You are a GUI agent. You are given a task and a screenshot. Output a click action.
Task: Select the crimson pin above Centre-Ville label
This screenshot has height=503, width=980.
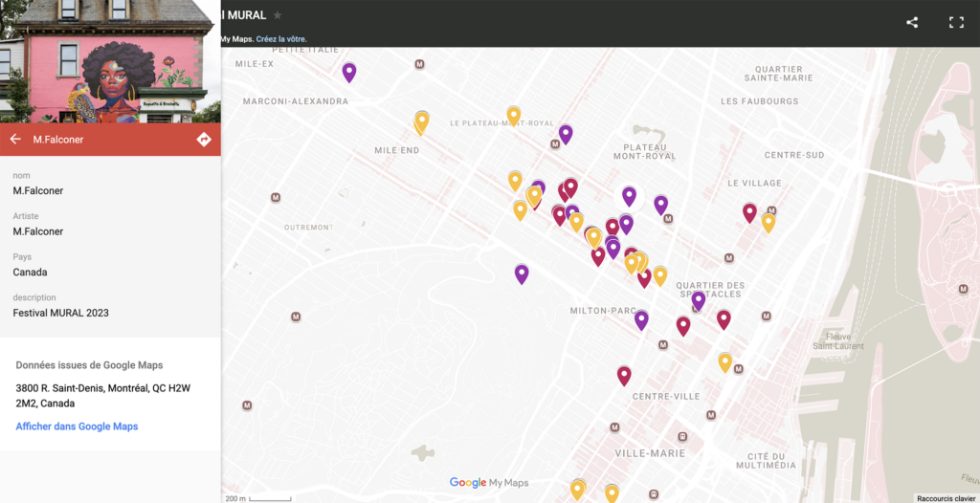click(x=624, y=376)
